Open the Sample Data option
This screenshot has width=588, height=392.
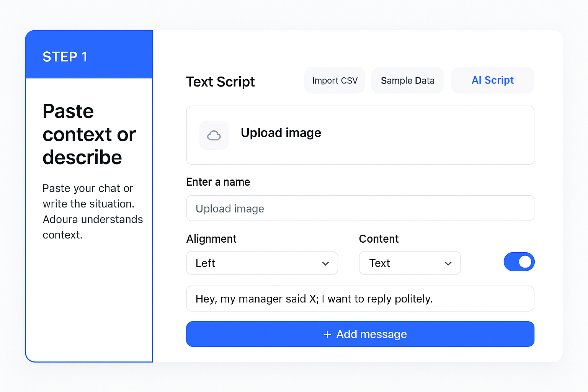[407, 80]
